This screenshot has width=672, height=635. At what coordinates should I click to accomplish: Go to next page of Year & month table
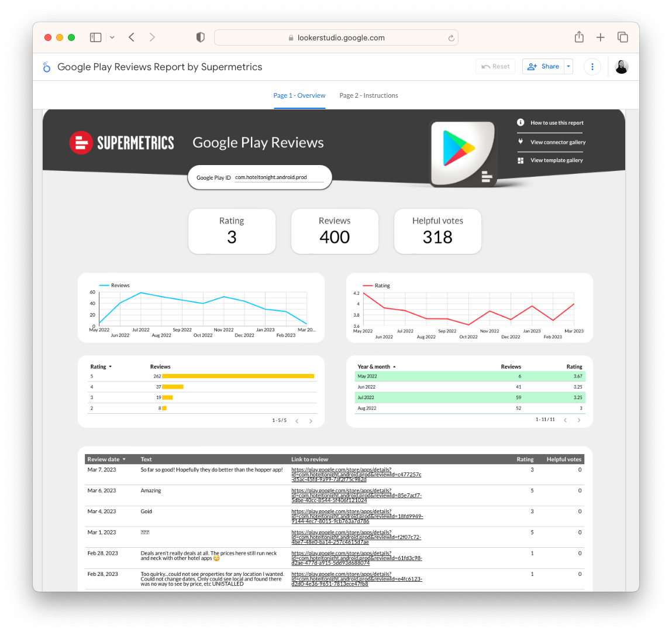(x=579, y=420)
